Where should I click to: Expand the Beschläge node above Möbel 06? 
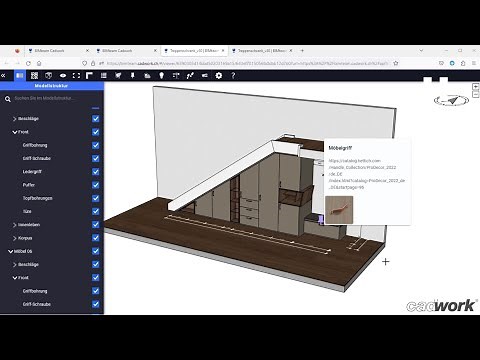click(x=14, y=119)
